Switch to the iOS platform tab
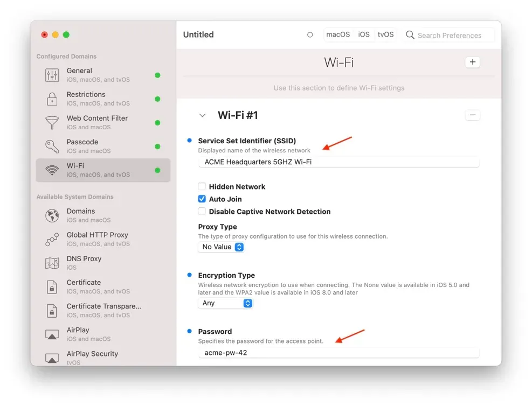This screenshot has width=532, height=406. 363,34
